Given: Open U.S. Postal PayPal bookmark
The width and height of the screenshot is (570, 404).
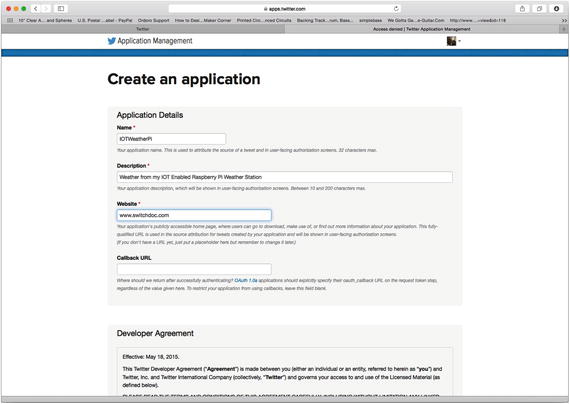Looking at the screenshot, I should [x=105, y=20].
